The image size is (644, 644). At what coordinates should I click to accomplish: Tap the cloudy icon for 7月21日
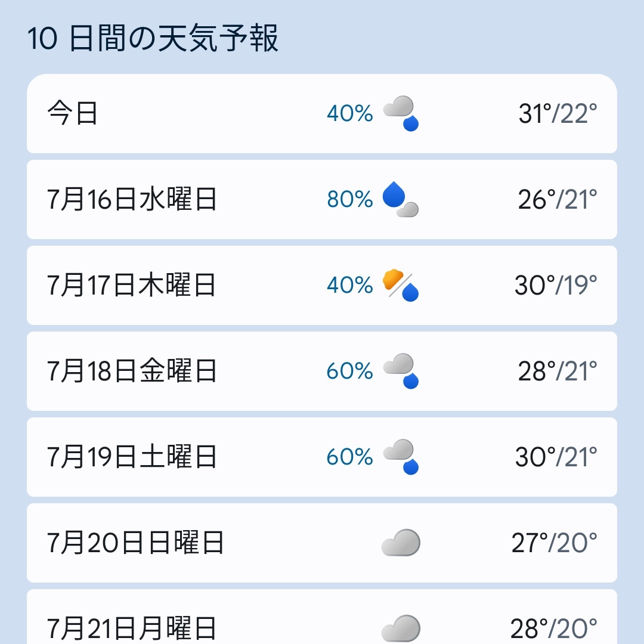pyautogui.click(x=401, y=628)
